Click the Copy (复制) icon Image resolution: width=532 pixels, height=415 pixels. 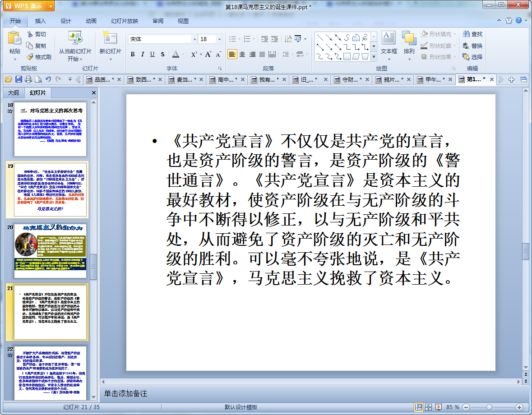(x=30, y=46)
